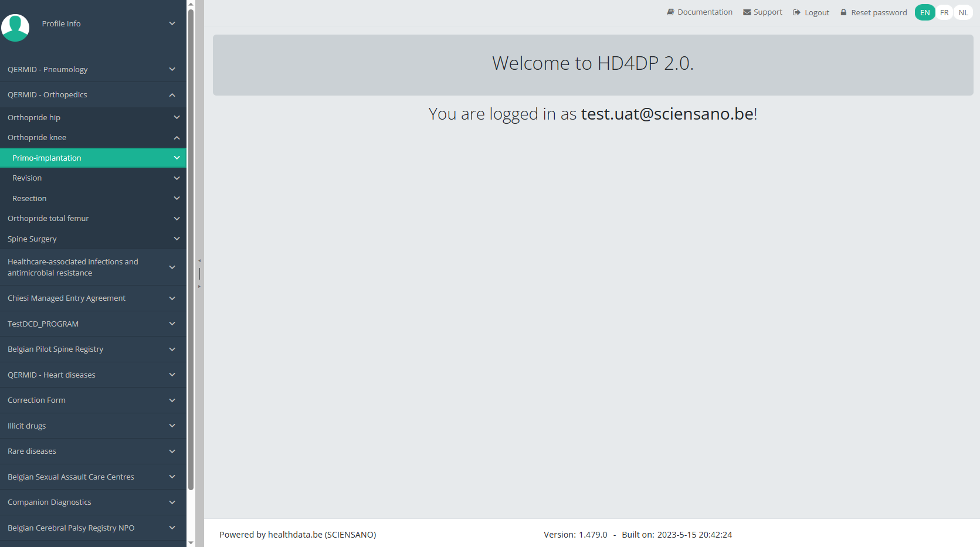Click the Documentation book icon
Screen dimensions: 980x547
[x=670, y=12]
